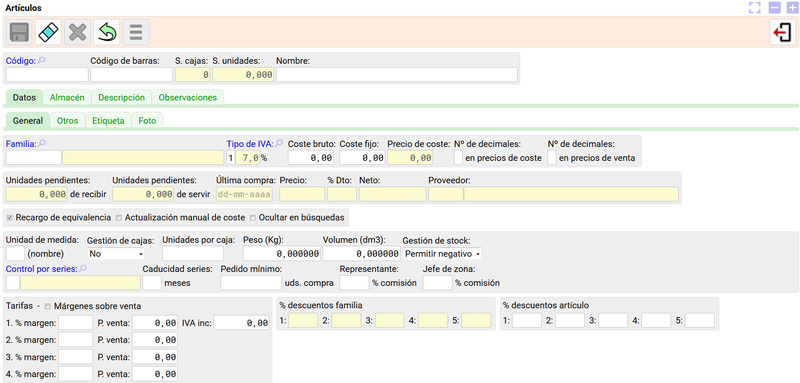800x383 pixels.
Task: Click the Última compra date field
Action: (x=244, y=194)
